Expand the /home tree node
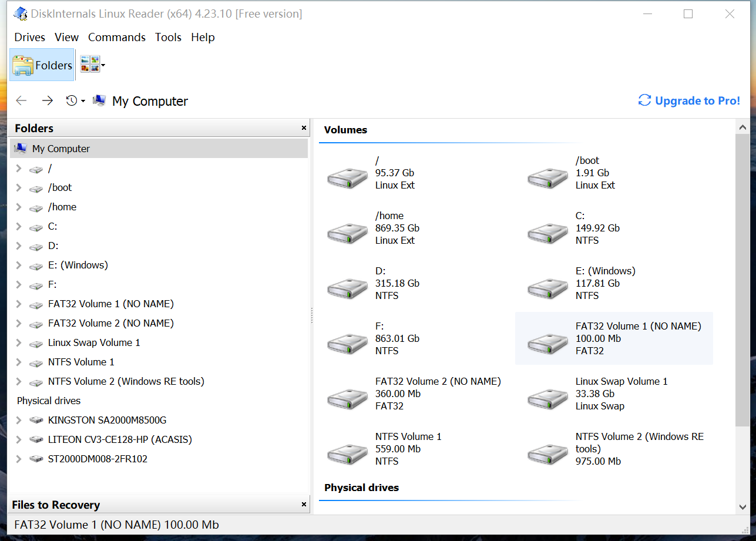 coord(19,207)
